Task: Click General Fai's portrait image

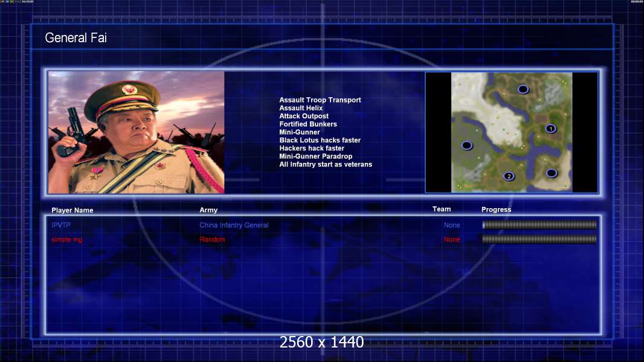Action: pos(137,132)
